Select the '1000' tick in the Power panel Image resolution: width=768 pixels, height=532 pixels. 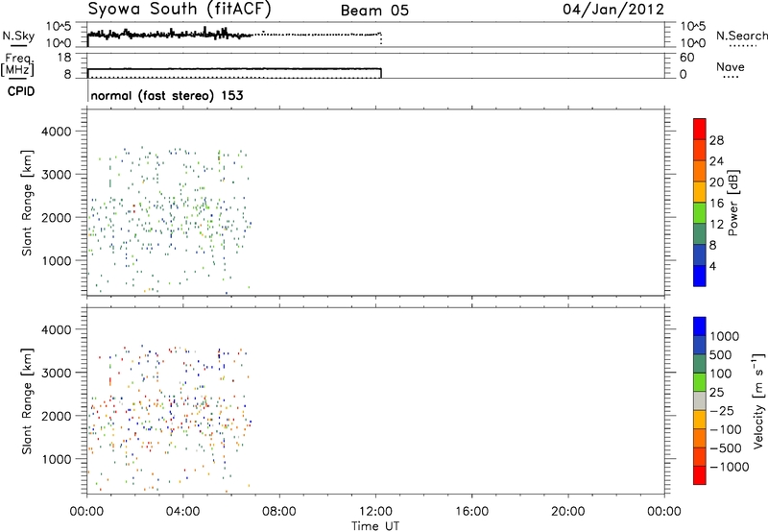click(x=57, y=260)
